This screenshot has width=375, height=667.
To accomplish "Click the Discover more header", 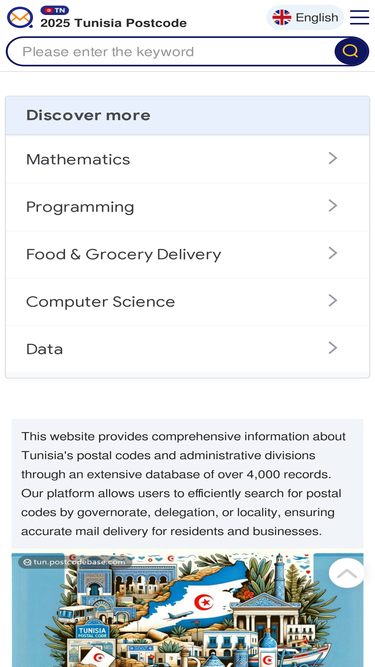I will (188, 115).
